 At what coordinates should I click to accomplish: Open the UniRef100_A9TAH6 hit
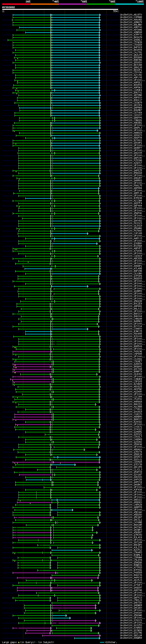coord(131,30)
